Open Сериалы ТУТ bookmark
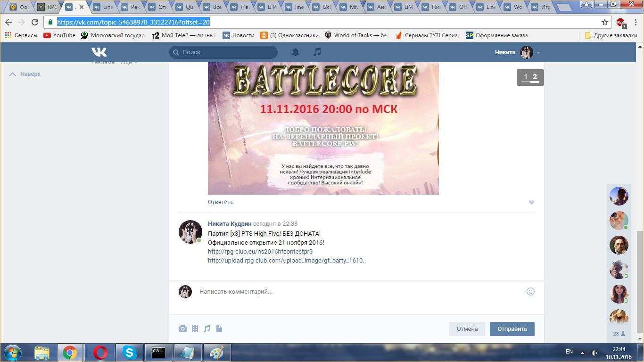Image resolution: width=644 pixels, height=362 pixels. 428,35
